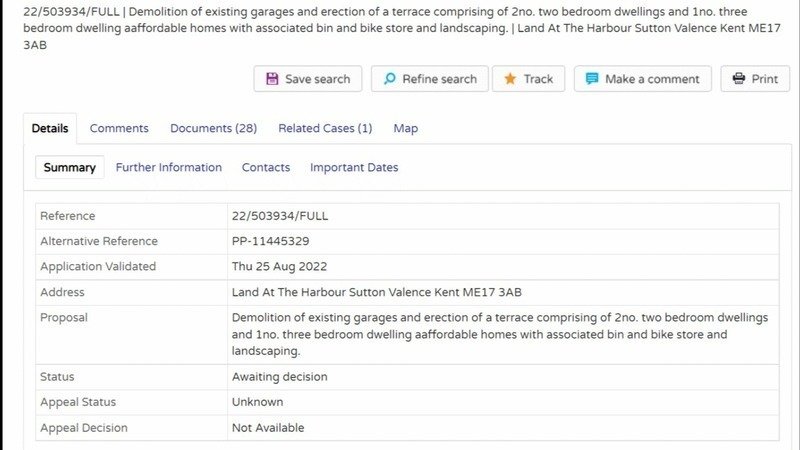Show the Further Information sub-tab
800x450 pixels.
[x=169, y=167]
